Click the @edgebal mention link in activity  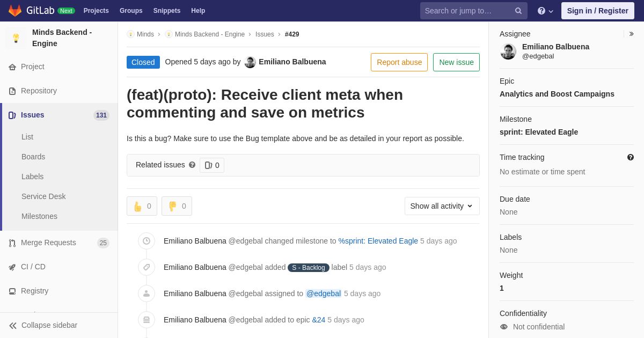point(324,293)
